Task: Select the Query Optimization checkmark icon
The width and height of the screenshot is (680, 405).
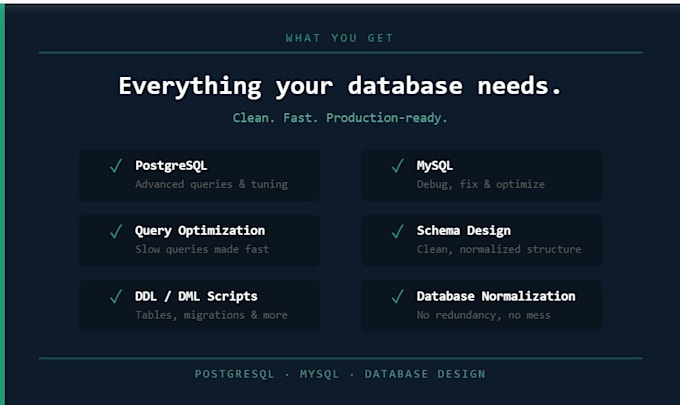Action: coord(116,231)
